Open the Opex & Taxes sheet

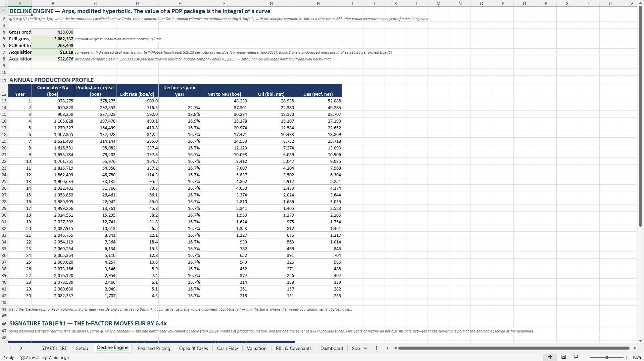(x=193, y=348)
